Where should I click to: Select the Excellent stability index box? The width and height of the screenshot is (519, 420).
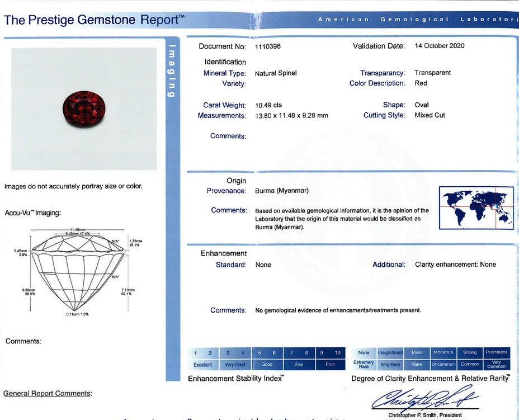point(202,365)
